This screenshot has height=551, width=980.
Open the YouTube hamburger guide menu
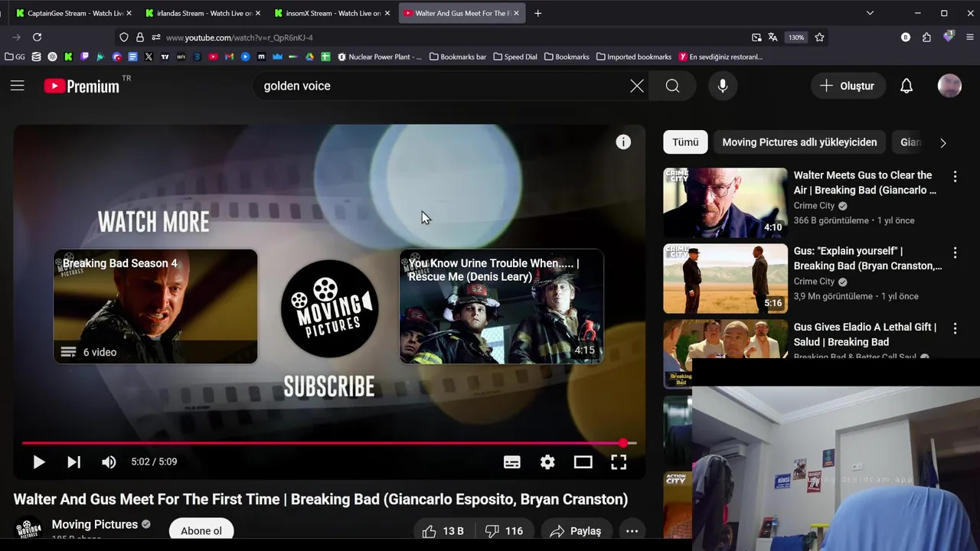click(x=18, y=86)
